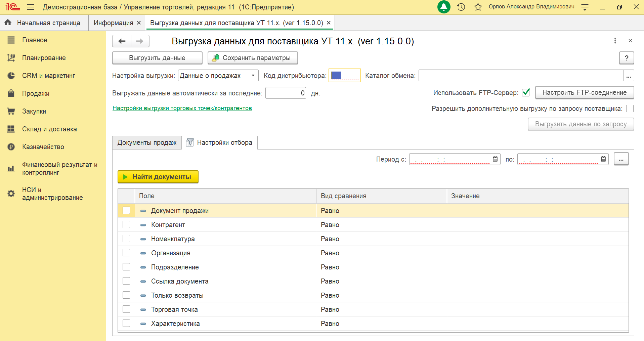Open the Продажи section in sidebar
This screenshot has height=341, width=644.
click(36, 93)
